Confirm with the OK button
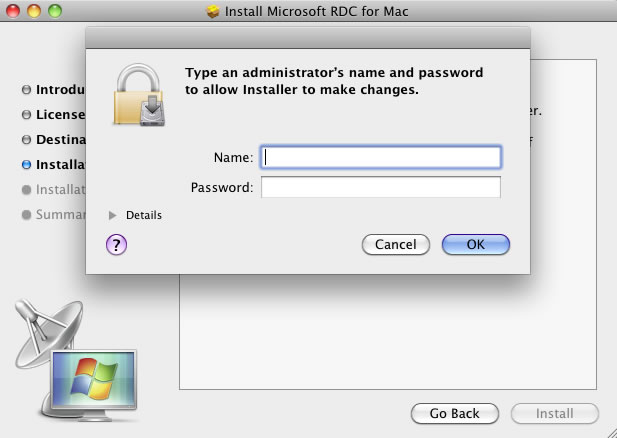 (476, 244)
